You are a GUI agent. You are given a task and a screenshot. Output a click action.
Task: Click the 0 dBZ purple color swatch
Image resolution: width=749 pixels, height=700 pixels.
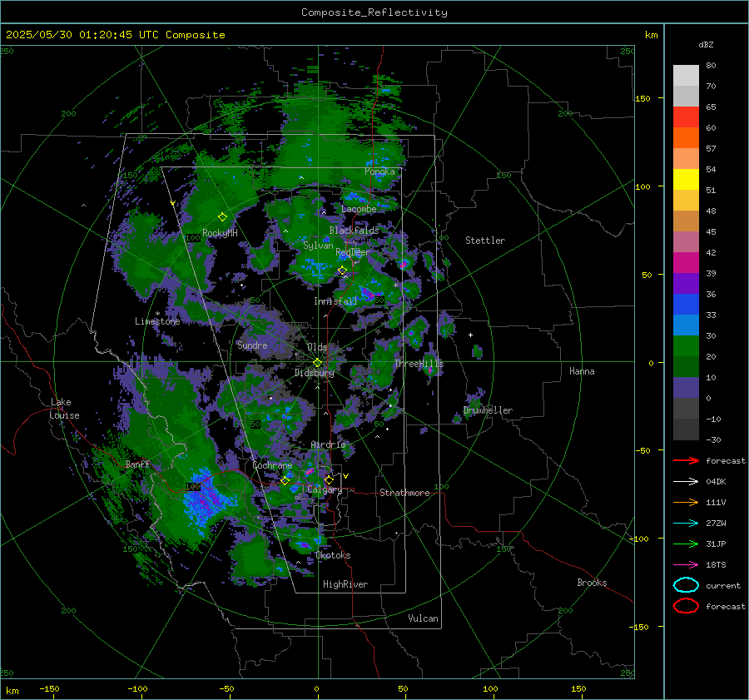[x=686, y=388]
